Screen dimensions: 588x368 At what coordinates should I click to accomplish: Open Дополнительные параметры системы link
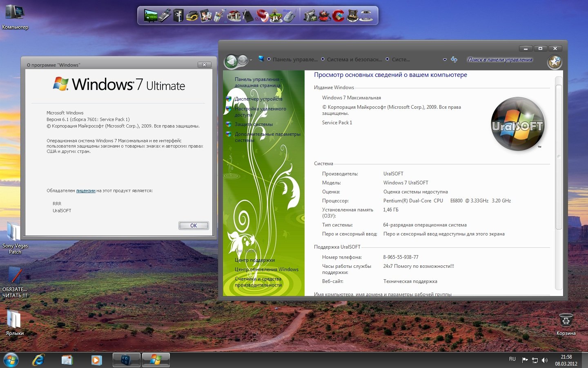267,137
